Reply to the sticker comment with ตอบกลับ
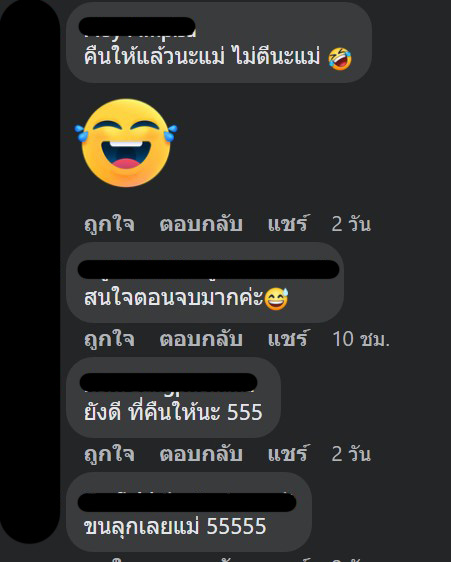The image size is (451, 562). (201, 224)
